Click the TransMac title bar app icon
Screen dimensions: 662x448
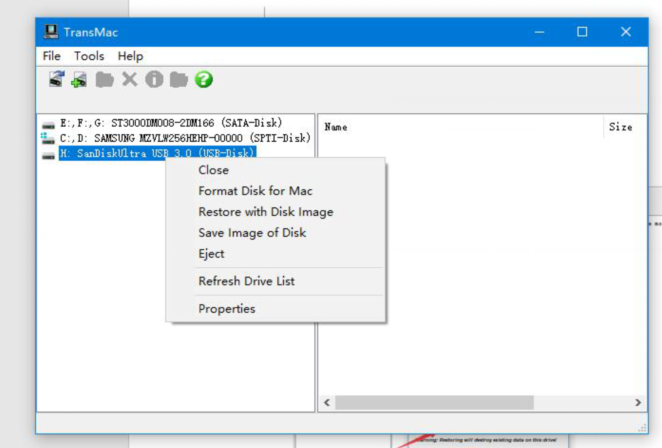[51, 32]
